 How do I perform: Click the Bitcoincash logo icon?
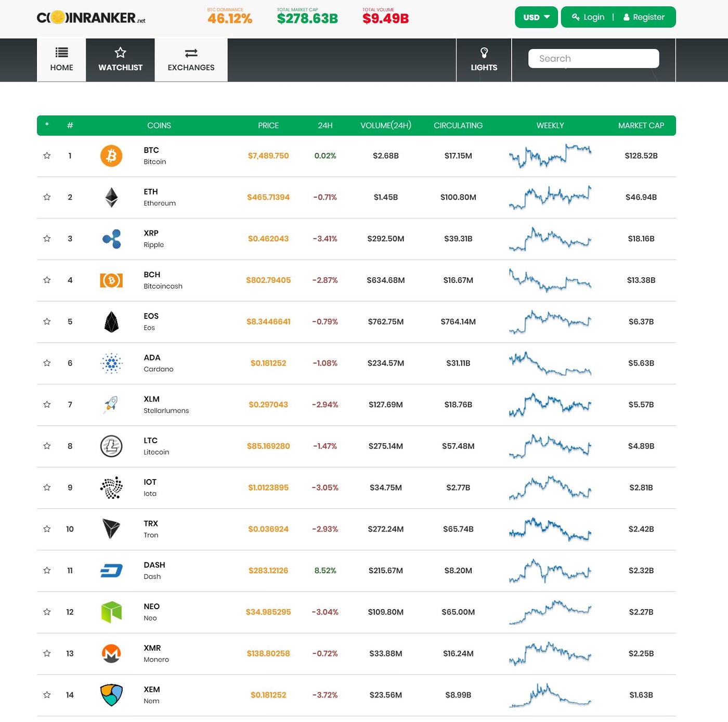[x=111, y=280]
